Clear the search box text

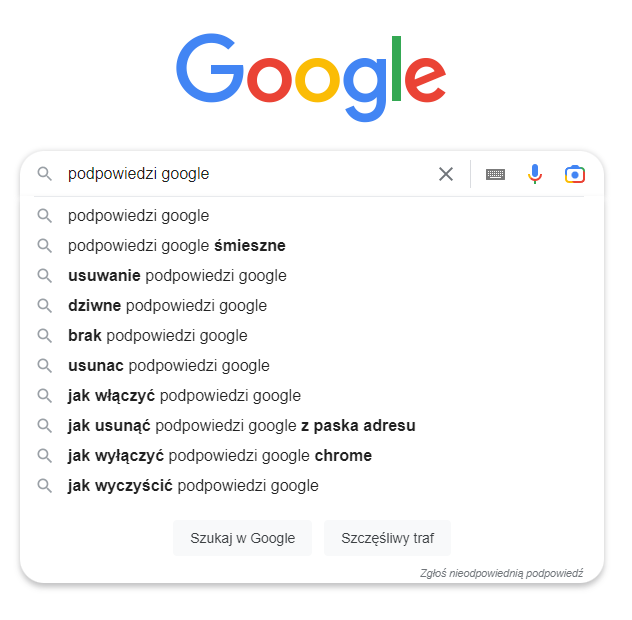pos(446,174)
